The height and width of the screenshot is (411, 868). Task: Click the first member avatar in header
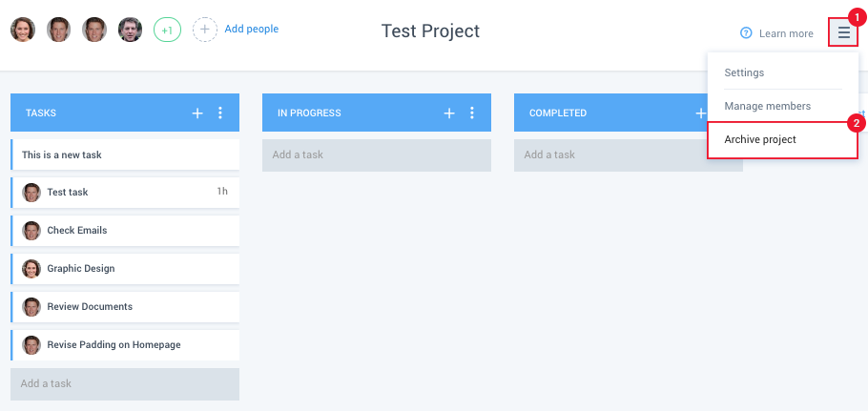coord(23,30)
